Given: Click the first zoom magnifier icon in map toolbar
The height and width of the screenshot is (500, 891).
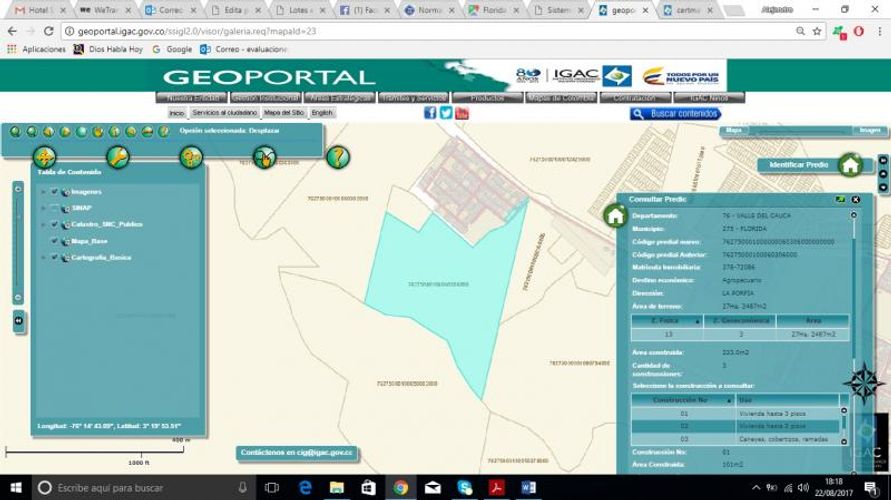Looking at the screenshot, I should coord(15,132).
